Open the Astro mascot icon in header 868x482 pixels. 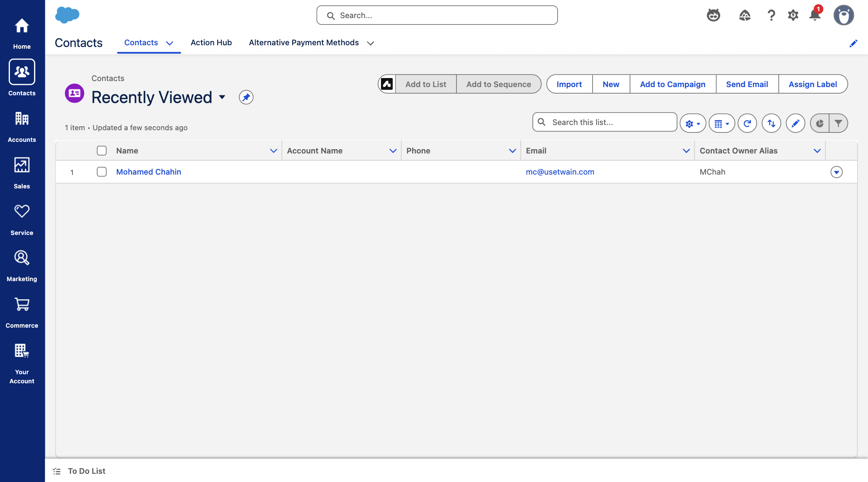(x=713, y=16)
